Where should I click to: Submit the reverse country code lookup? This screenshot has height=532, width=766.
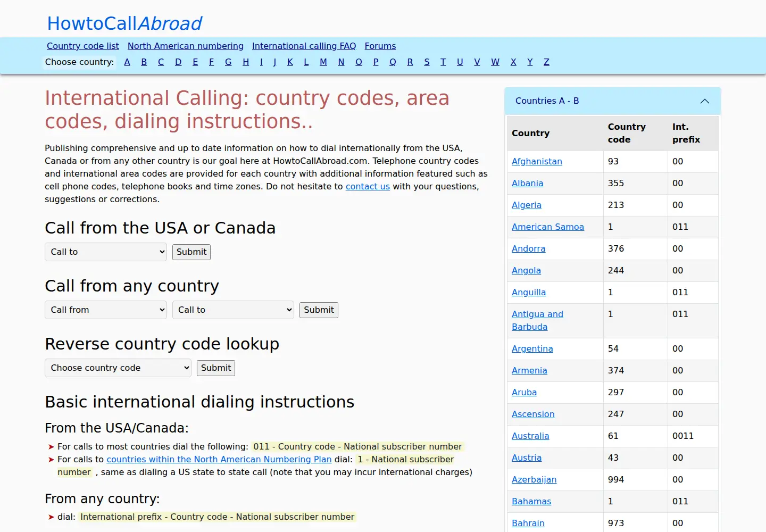216,368
